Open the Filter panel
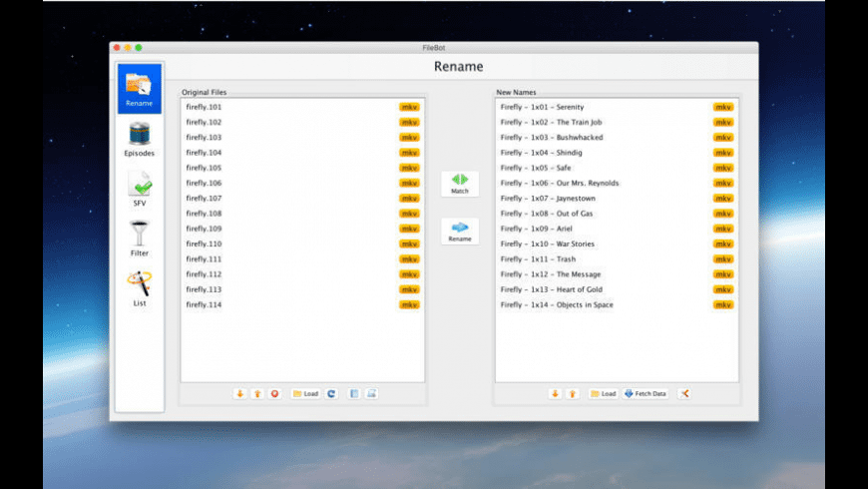 click(x=140, y=239)
